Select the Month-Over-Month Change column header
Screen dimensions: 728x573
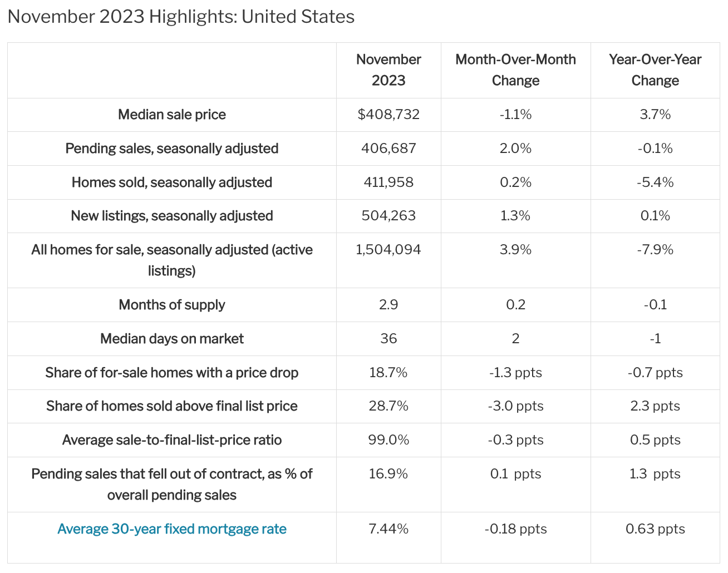[x=515, y=70]
